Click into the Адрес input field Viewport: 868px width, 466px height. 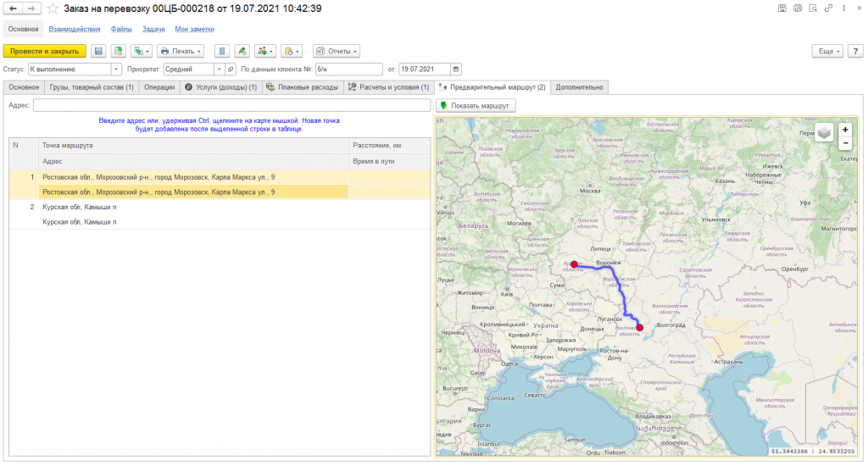[x=231, y=106]
